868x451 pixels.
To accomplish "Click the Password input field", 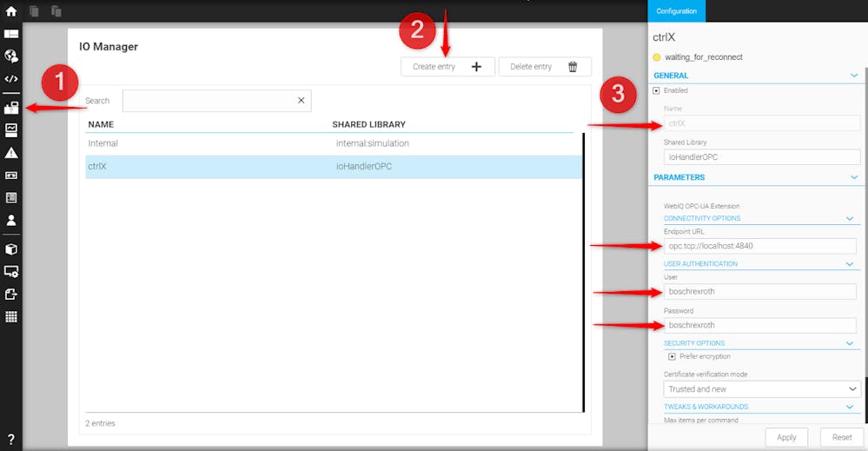I will [x=759, y=325].
